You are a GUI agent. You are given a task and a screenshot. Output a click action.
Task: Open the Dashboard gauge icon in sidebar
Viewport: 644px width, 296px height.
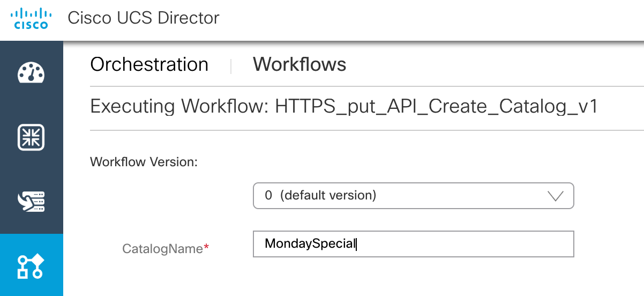31,73
